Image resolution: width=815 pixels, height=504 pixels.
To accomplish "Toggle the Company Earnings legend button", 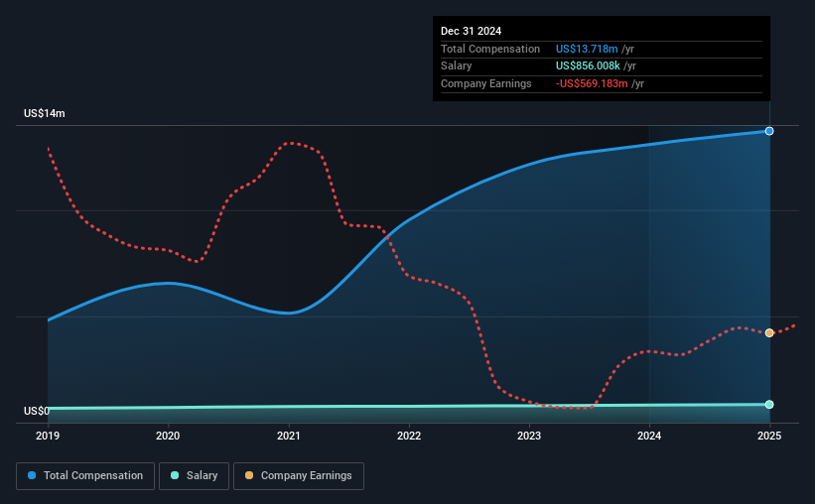I will [299, 476].
